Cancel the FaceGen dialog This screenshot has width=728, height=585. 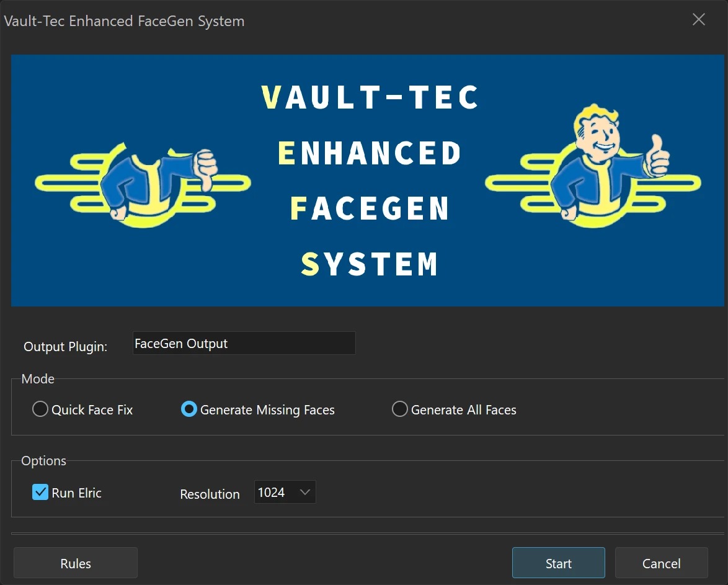coord(661,563)
